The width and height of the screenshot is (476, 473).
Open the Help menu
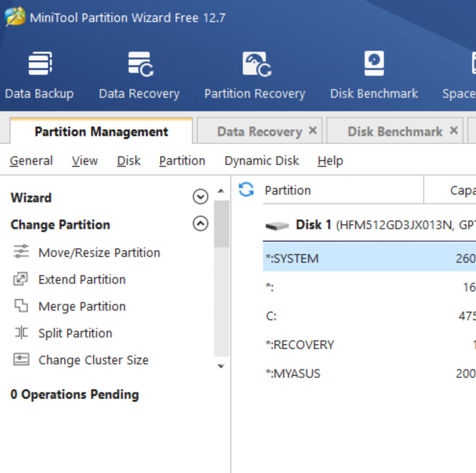tap(330, 160)
